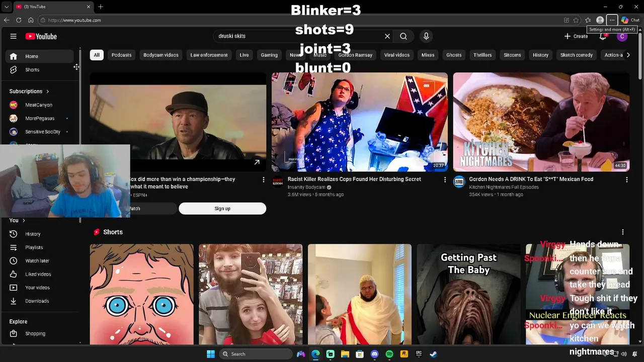Click the Sign up button
The height and width of the screenshot is (362, 644).
tap(222, 209)
